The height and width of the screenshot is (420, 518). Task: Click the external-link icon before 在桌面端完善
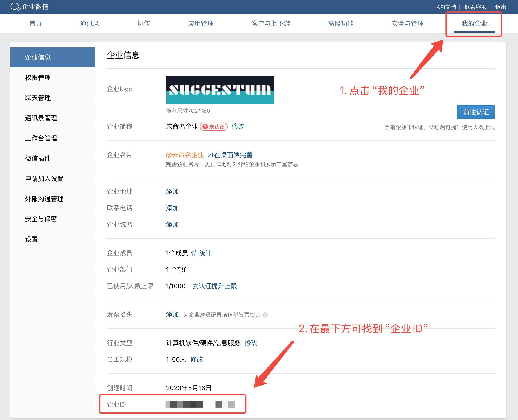(210, 155)
